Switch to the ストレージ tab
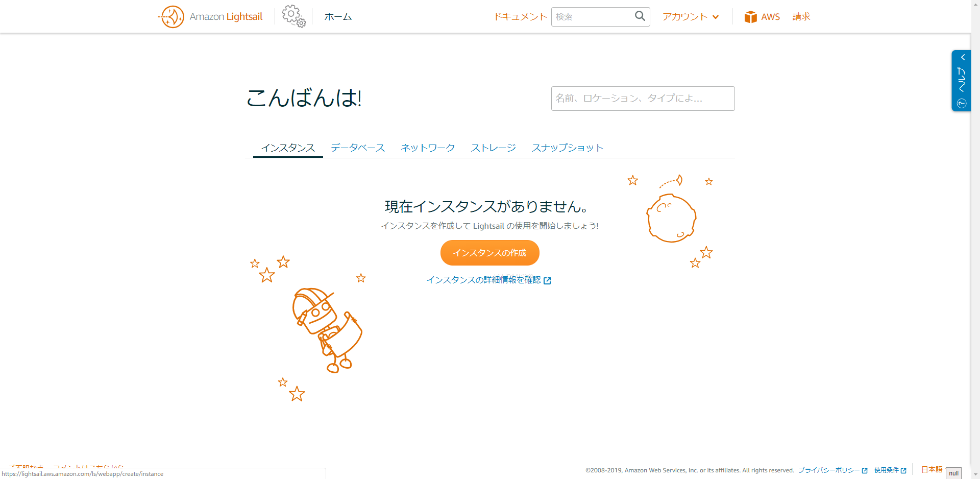The image size is (980, 479). [x=493, y=148]
